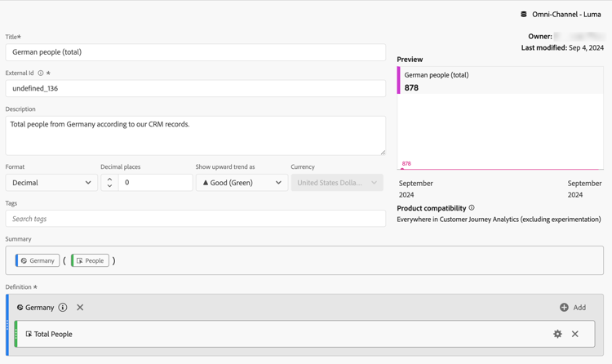Click the External id info icon

(41, 73)
